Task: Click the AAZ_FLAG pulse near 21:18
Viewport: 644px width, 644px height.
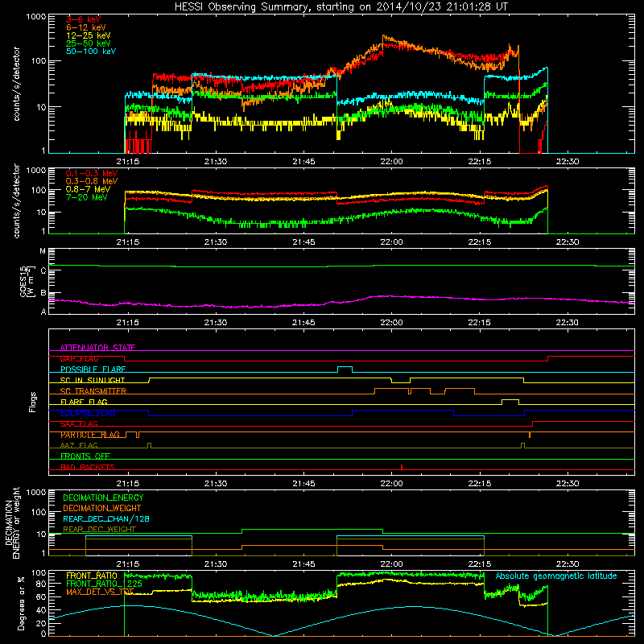Action: point(149,445)
